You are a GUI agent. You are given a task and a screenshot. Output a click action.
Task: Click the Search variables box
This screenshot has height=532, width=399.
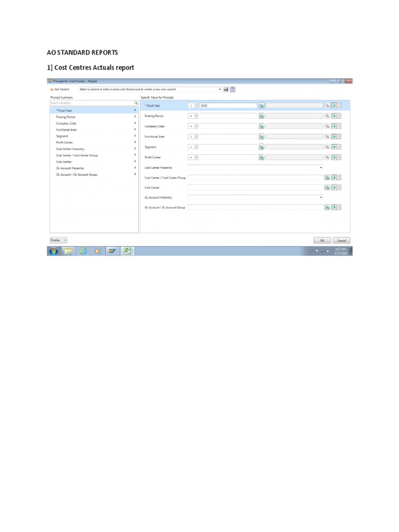pos(91,103)
